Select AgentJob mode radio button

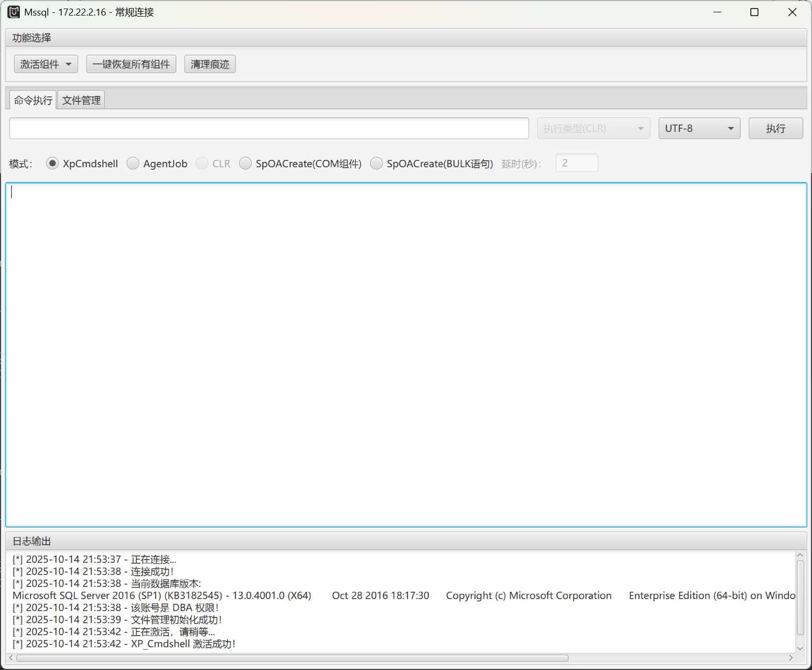pos(133,163)
